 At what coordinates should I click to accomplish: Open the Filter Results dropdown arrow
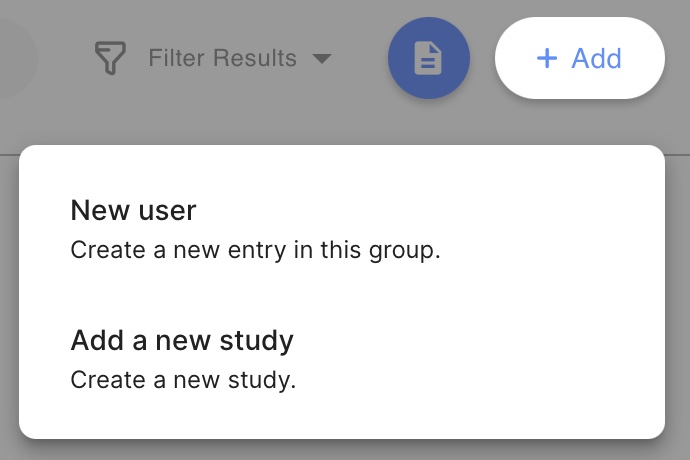point(322,58)
